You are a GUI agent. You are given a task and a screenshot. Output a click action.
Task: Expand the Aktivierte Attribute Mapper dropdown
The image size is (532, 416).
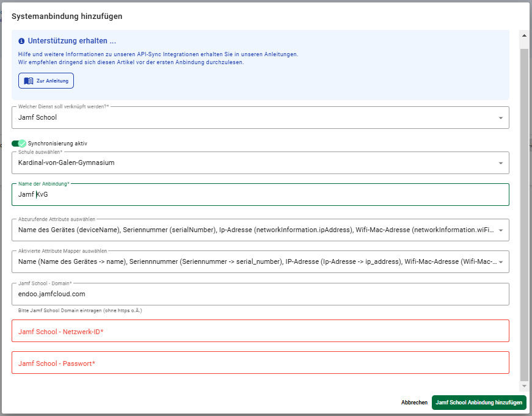click(x=260, y=262)
